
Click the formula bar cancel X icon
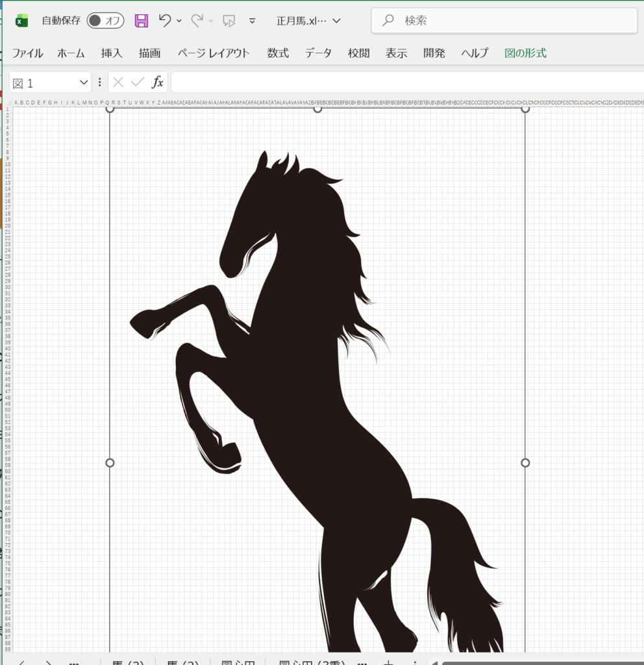(118, 82)
